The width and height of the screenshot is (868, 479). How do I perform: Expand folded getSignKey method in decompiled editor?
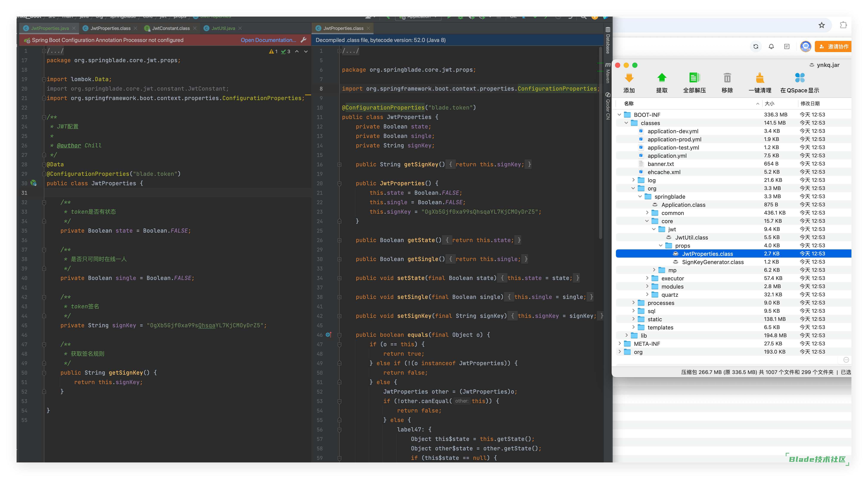point(339,164)
